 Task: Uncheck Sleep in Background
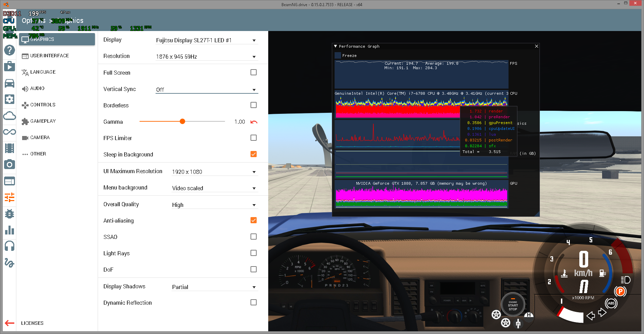(254, 154)
